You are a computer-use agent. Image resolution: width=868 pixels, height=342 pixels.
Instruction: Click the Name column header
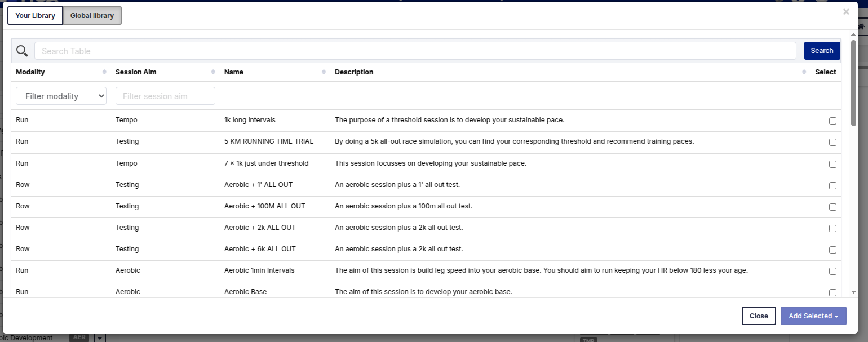234,72
